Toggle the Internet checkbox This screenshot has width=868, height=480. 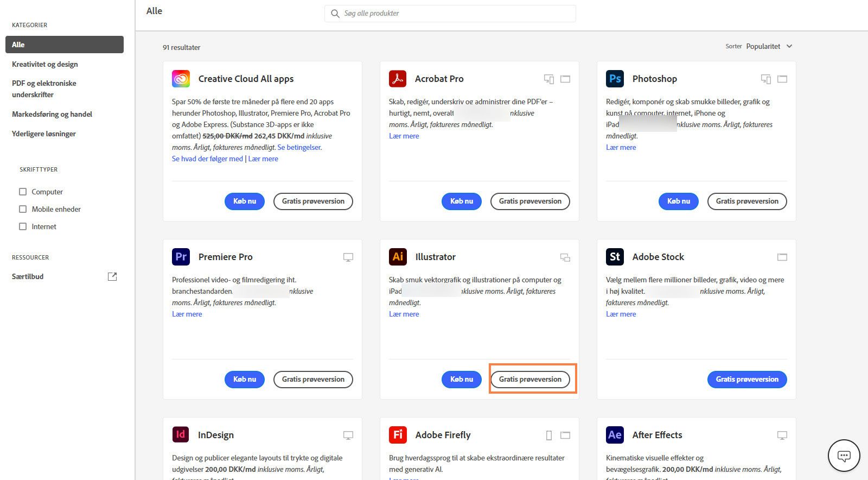click(x=23, y=226)
